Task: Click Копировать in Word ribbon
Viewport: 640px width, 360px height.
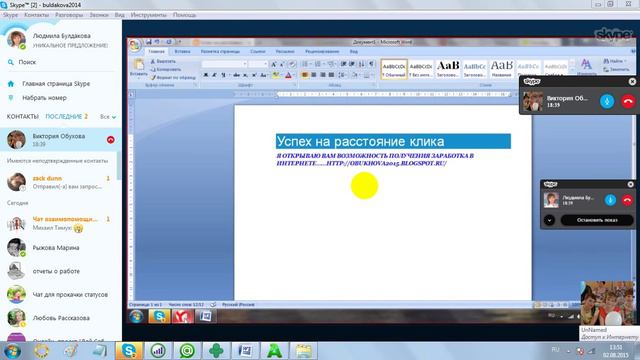Action: pyautogui.click(x=166, y=69)
